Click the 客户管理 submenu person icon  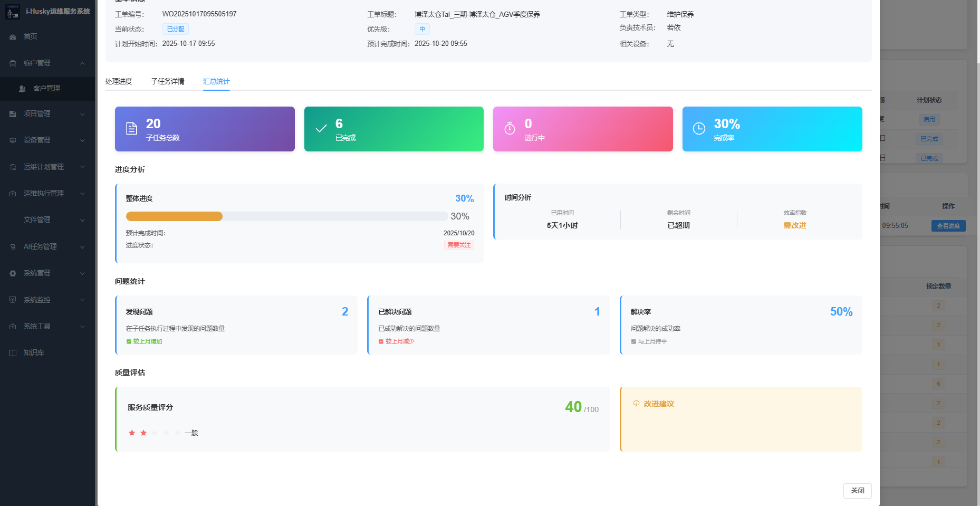pyautogui.click(x=22, y=89)
